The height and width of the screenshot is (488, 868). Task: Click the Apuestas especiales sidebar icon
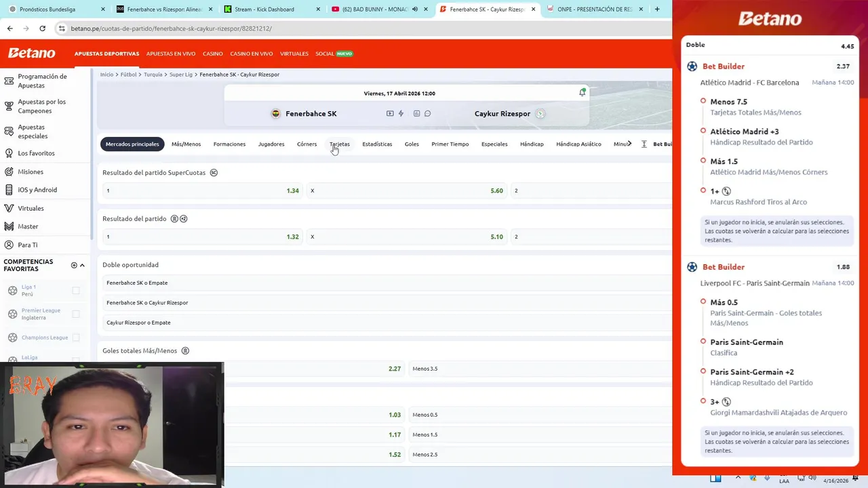[9, 131]
